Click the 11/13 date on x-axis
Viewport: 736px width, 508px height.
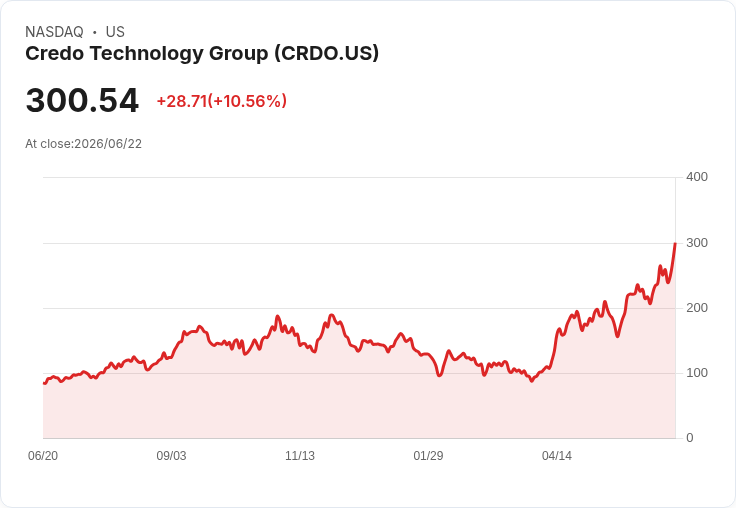pyautogui.click(x=300, y=455)
